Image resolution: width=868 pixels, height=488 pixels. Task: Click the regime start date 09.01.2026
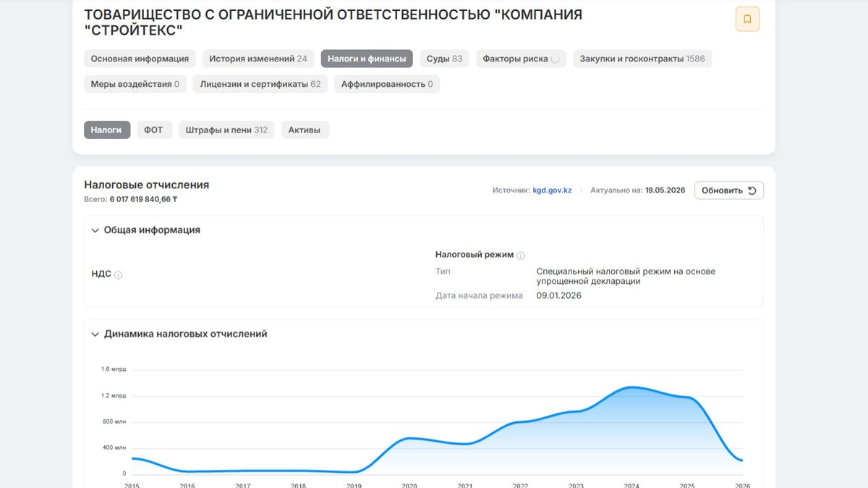(559, 295)
